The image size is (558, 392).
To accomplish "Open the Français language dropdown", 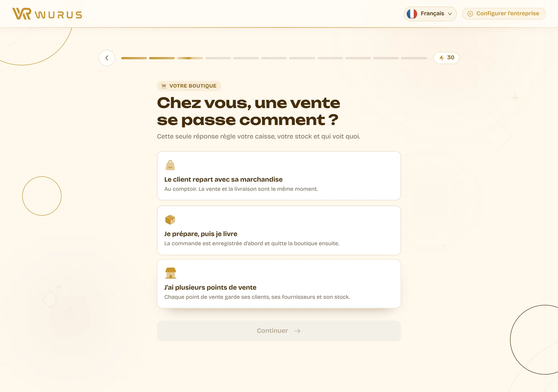I will [430, 14].
